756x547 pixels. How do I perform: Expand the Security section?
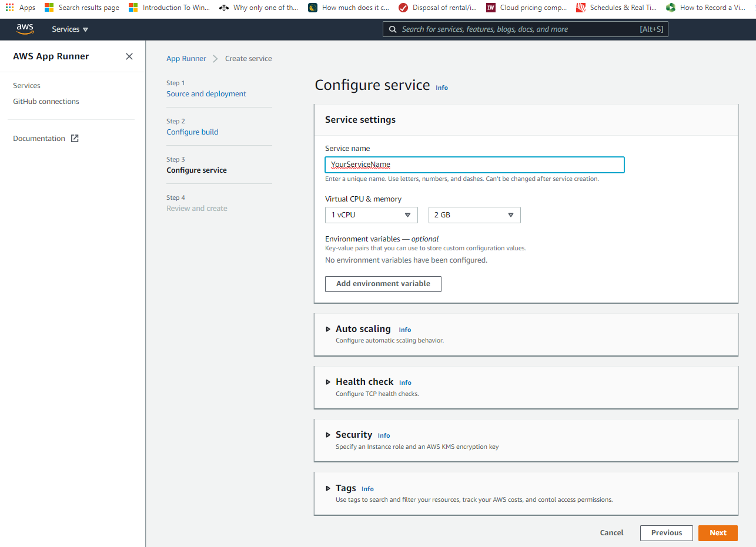click(328, 435)
